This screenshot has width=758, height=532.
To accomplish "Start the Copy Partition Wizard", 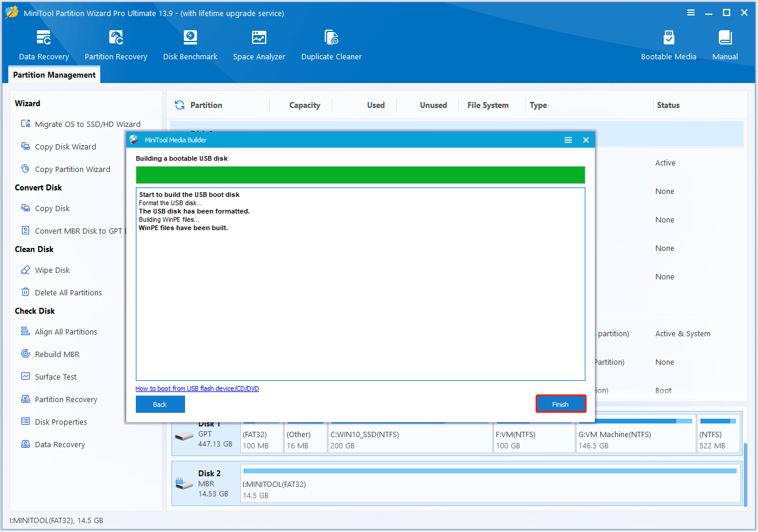I will coord(65,169).
